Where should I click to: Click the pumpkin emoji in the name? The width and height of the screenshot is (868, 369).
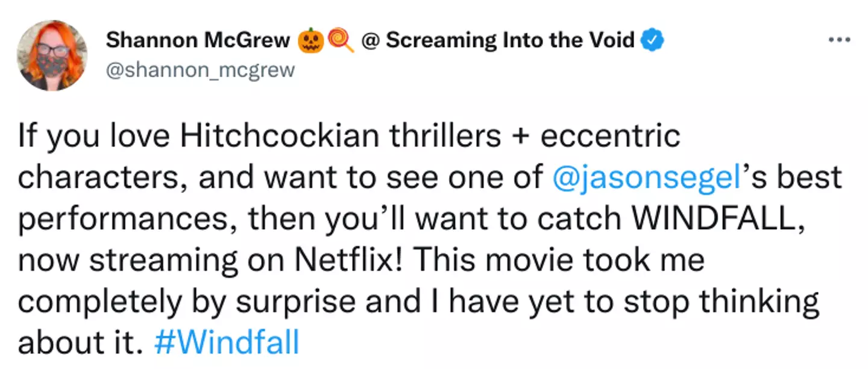click(x=311, y=41)
